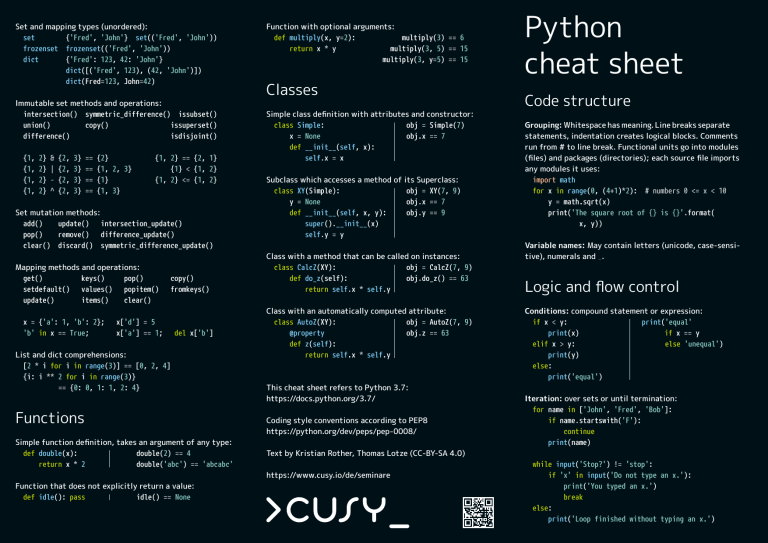768x543 pixels.
Task: Click the "def idle(): pass" line
Action: 54,497
